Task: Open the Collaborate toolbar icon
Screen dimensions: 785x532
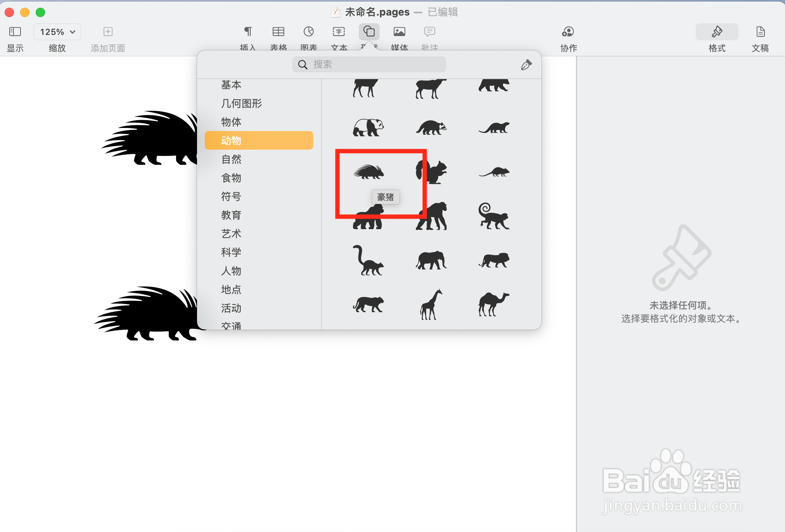Action: pyautogui.click(x=568, y=32)
